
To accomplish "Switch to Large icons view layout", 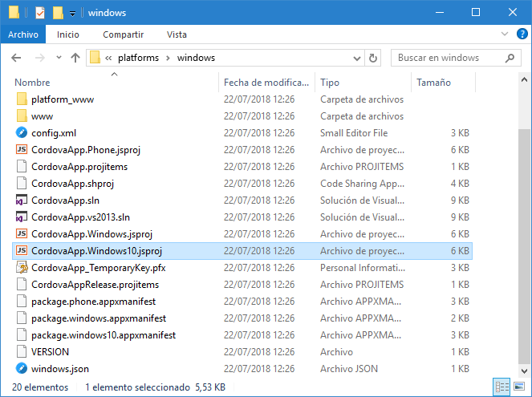I will 519,387.
